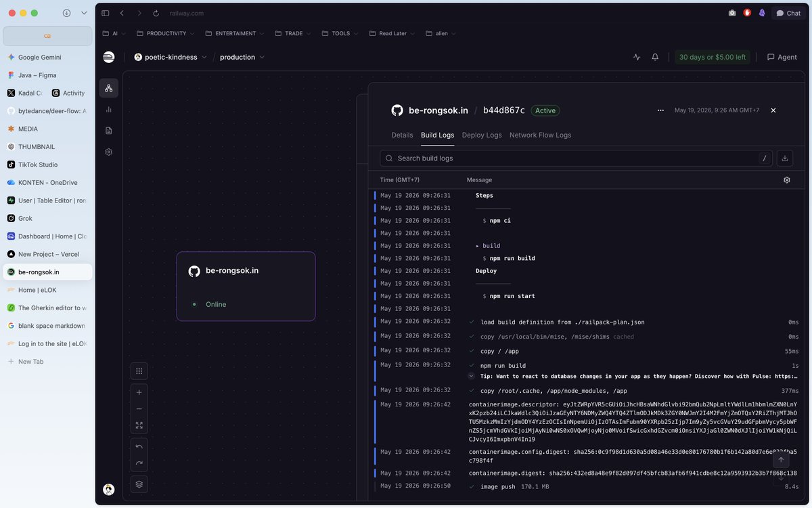
Task: Click the be-rongsok.in panel title
Action: (x=438, y=110)
